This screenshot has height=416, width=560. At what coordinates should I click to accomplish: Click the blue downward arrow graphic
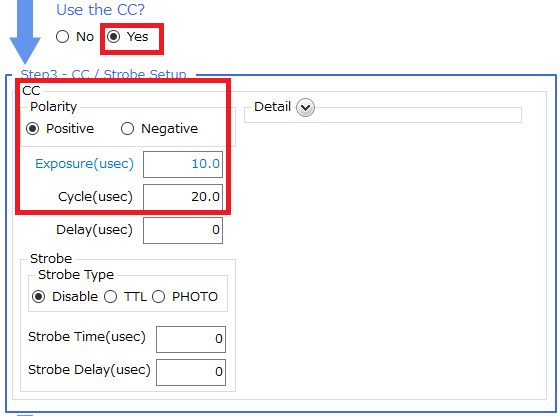coord(25,32)
